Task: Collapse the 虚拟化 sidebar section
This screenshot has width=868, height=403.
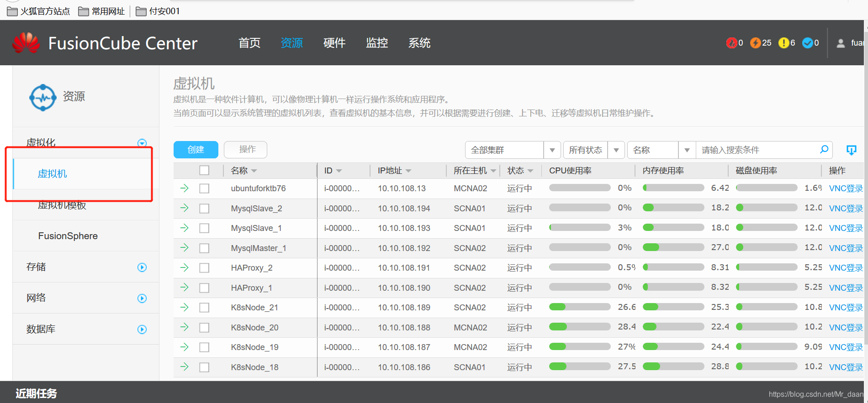Action: (142, 143)
